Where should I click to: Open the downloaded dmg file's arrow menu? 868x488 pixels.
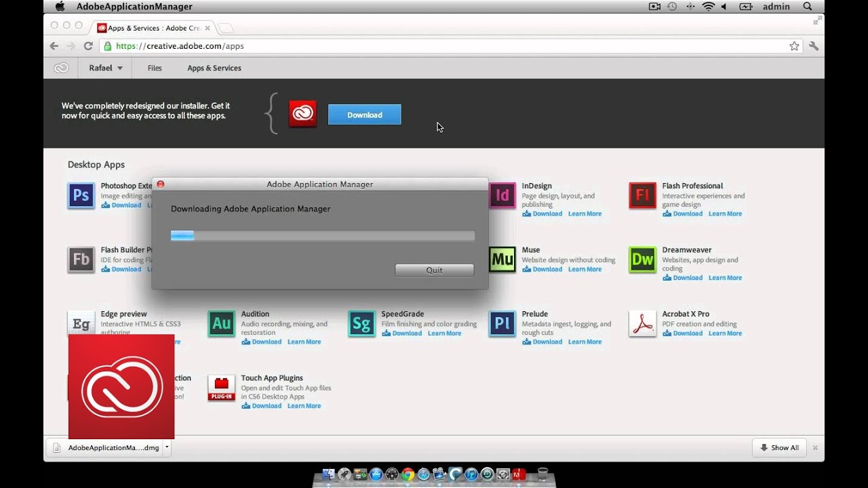pyautogui.click(x=167, y=447)
